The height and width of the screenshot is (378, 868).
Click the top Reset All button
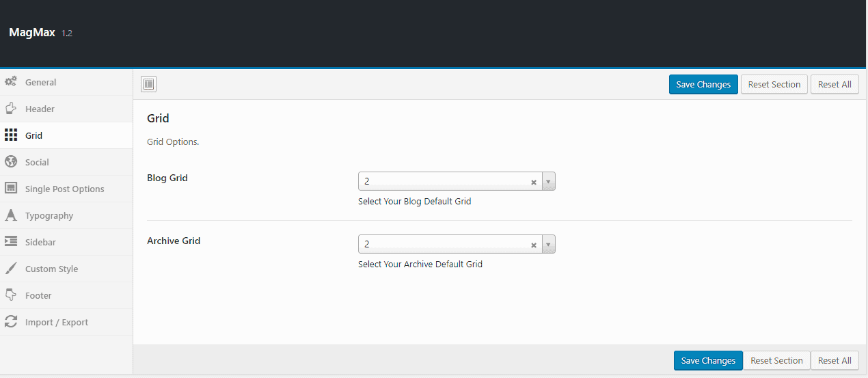(834, 85)
